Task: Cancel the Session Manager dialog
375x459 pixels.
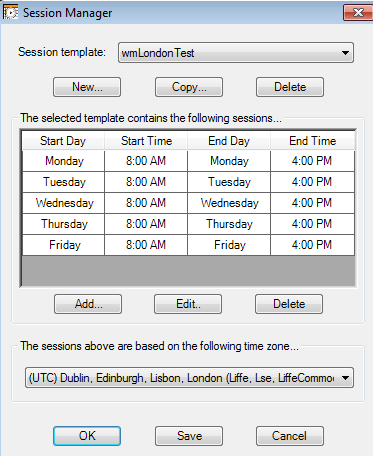Action: point(290,436)
